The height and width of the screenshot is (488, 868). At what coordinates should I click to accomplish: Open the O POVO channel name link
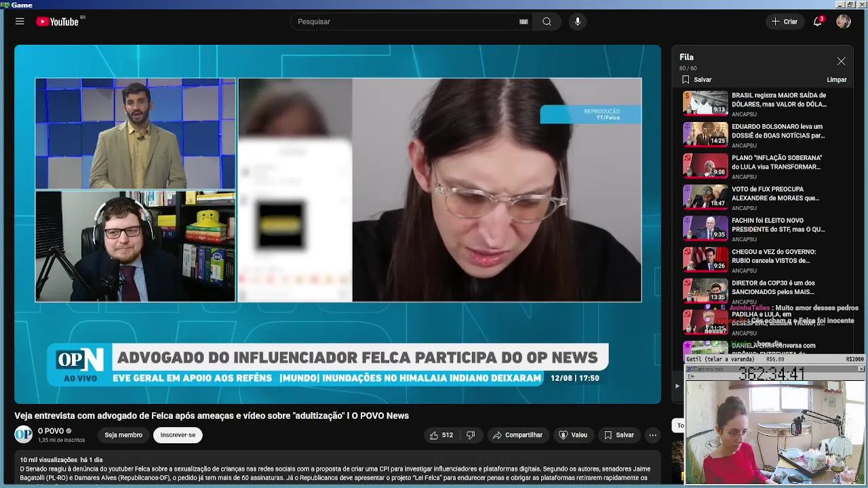51,430
